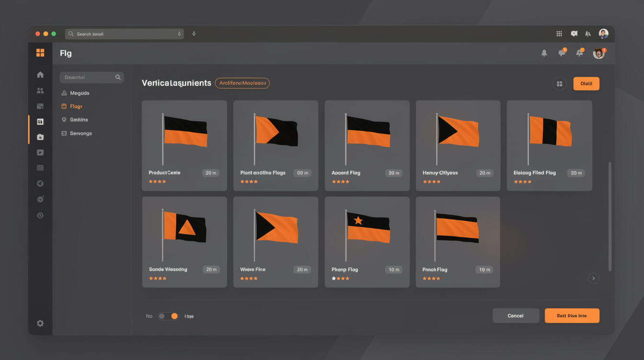Open settings gear at sidebar bottom
Screen dimensions: 644x360
pos(40,324)
